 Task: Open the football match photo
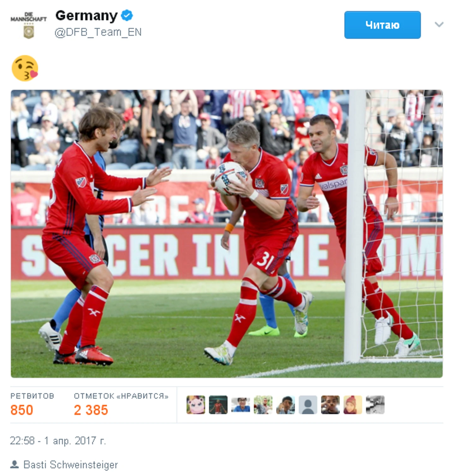pos(227,234)
